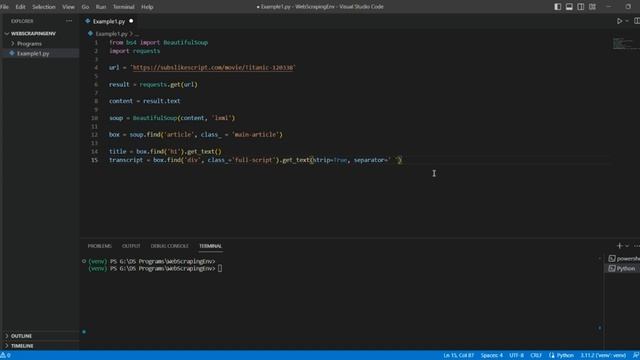Image resolution: width=640 pixels, height=360 pixels.
Task: Open the Terminal menu
Action: 124,7
